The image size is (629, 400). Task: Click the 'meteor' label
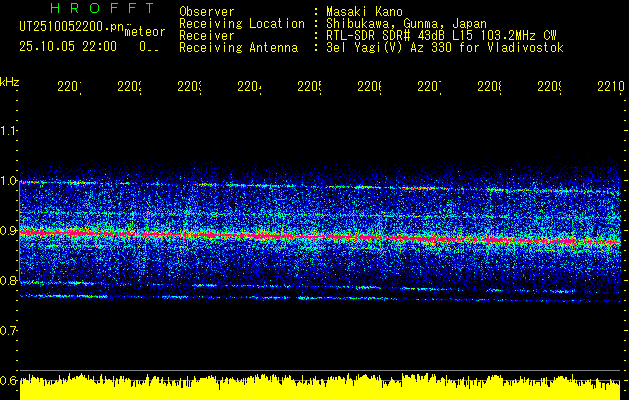(x=145, y=32)
